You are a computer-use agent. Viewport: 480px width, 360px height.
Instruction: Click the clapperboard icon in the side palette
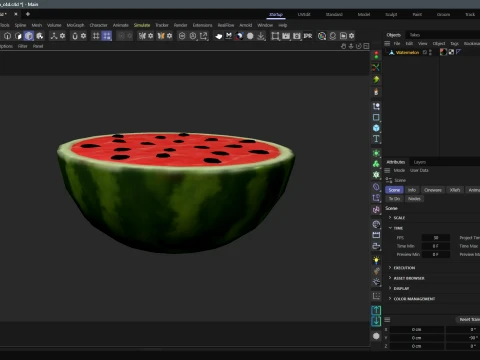click(x=376, y=235)
